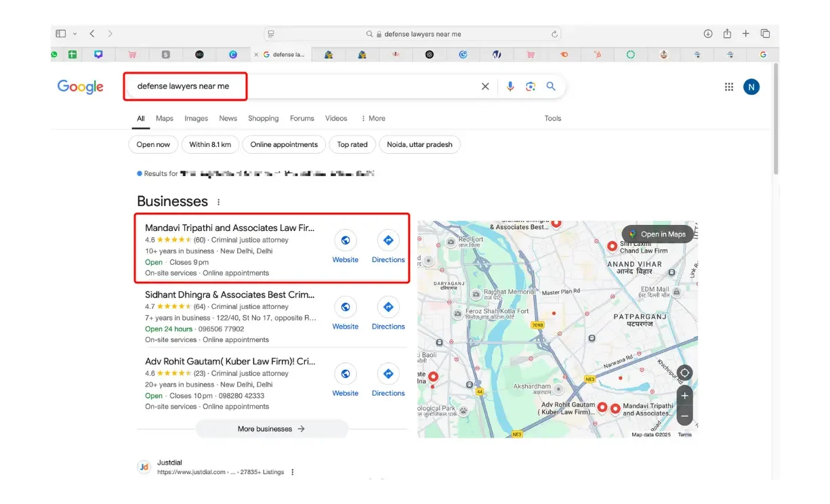Image resolution: width=830 pixels, height=504 pixels.
Task: Zoom out on the map
Action: point(685,415)
